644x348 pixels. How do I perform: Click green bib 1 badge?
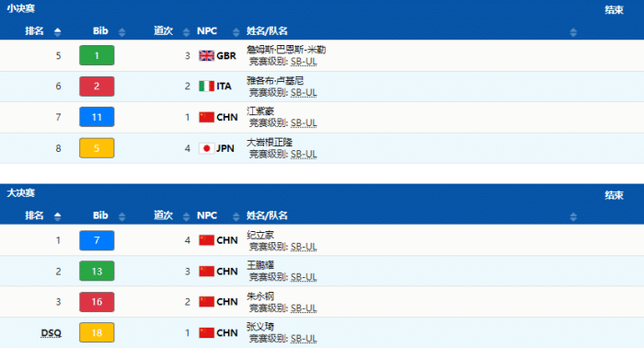(97, 55)
